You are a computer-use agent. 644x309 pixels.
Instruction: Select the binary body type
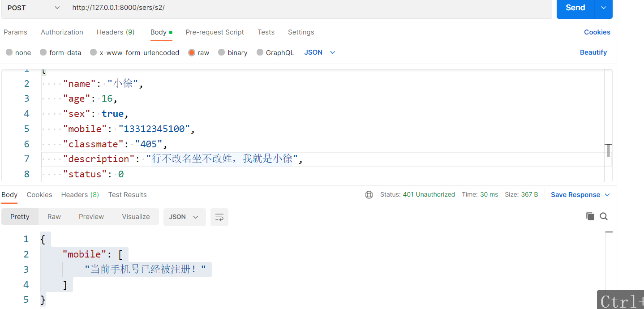click(233, 52)
